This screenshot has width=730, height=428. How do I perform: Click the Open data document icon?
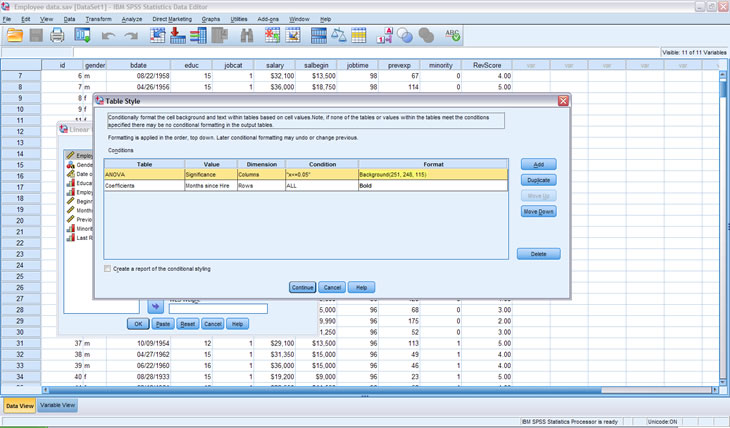point(15,36)
